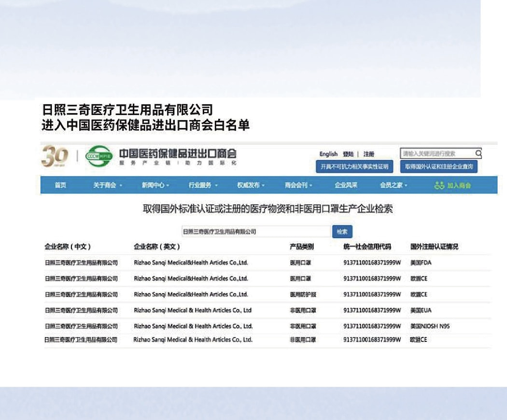Click the 登陆 login link
This screenshot has height=420, width=507.
348,154
